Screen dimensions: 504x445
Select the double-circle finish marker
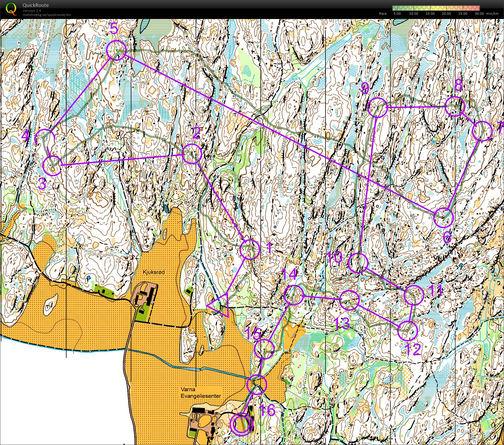click(x=242, y=424)
